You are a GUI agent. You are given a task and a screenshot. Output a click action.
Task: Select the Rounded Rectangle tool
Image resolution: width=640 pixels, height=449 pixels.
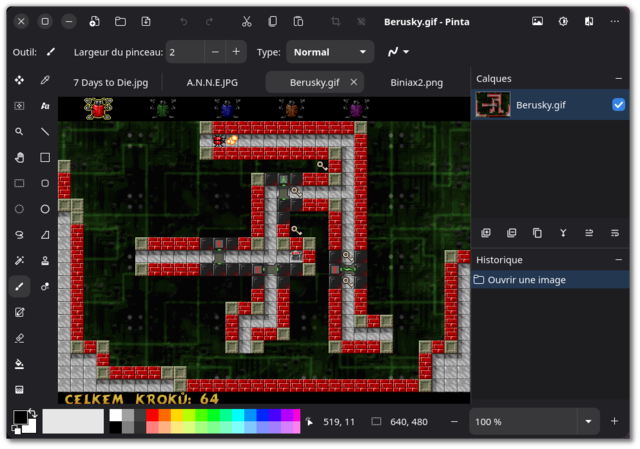pyautogui.click(x=45, y=183)
